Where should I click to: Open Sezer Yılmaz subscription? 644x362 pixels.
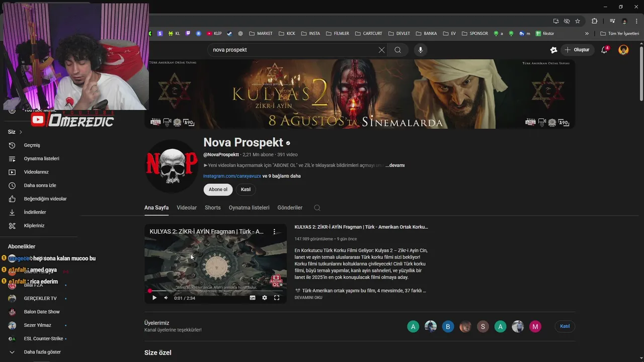(x=39, y=325)
